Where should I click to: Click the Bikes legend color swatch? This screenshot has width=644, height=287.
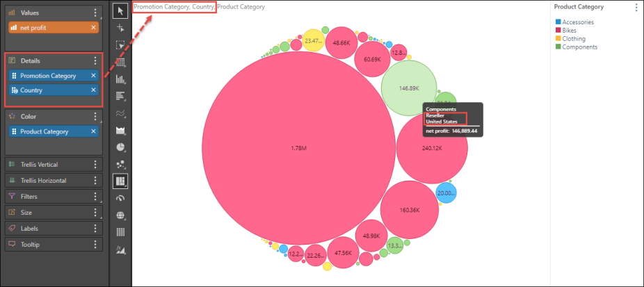pos(557,31)
